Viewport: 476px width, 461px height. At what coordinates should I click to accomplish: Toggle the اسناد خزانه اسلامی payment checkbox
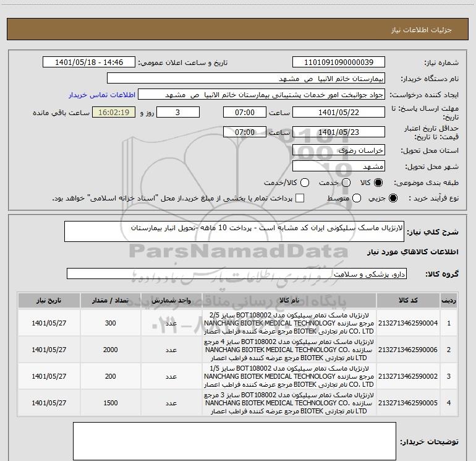pos(300,198)
